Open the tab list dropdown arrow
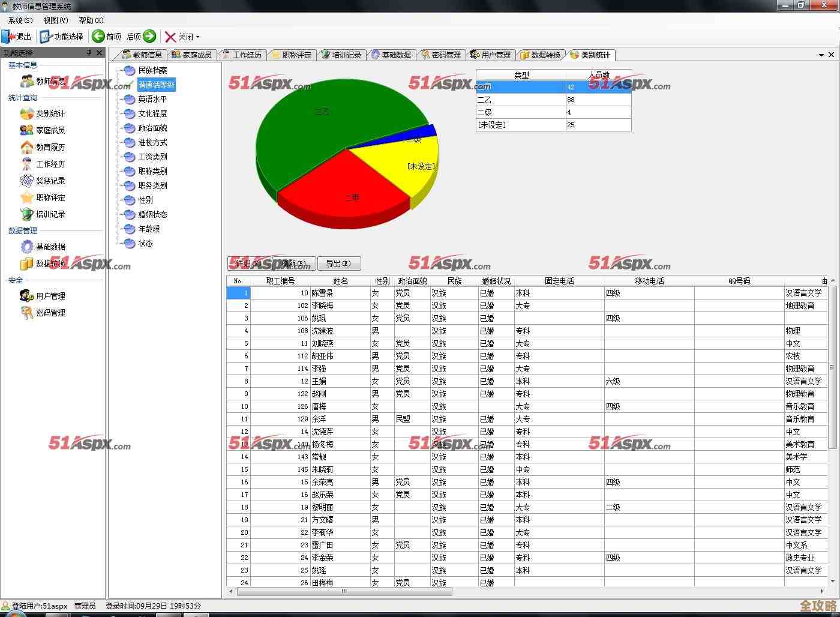Image resolution: width=840 pixels, height=617 pixels. (821, 55)
